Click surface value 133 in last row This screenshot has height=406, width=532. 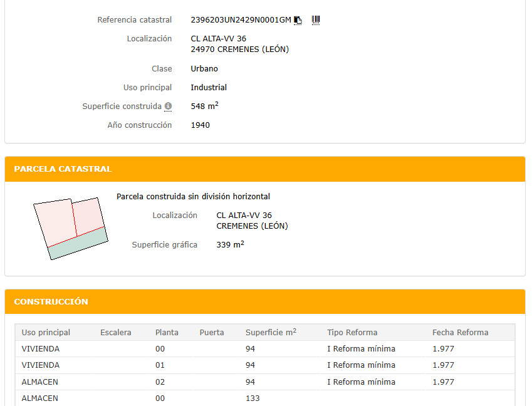(x=253, y=398)
